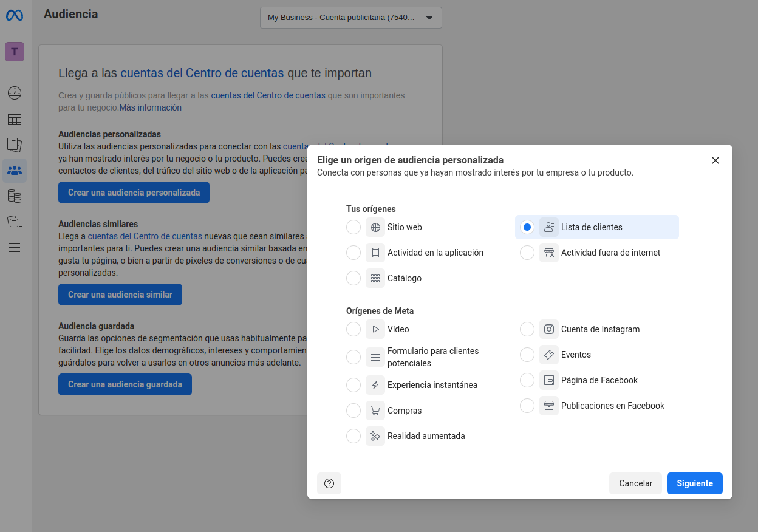
Task: Select the Formulario para clientes potenciales radio button
Action: pos(353,357)
